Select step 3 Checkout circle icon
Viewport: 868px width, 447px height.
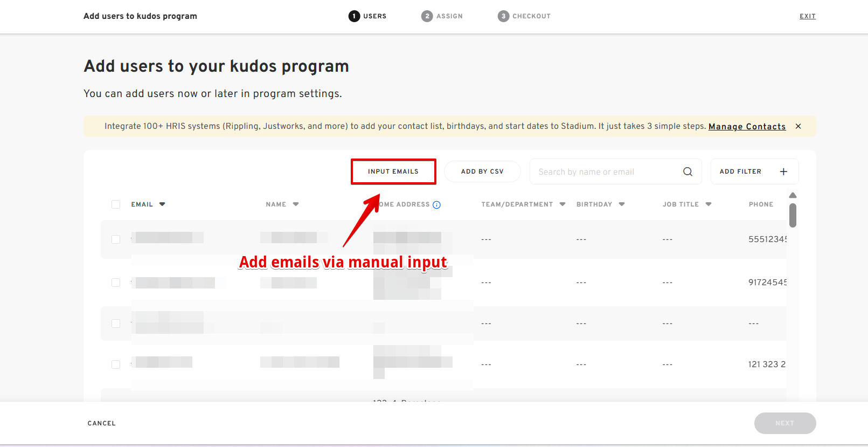503,16
